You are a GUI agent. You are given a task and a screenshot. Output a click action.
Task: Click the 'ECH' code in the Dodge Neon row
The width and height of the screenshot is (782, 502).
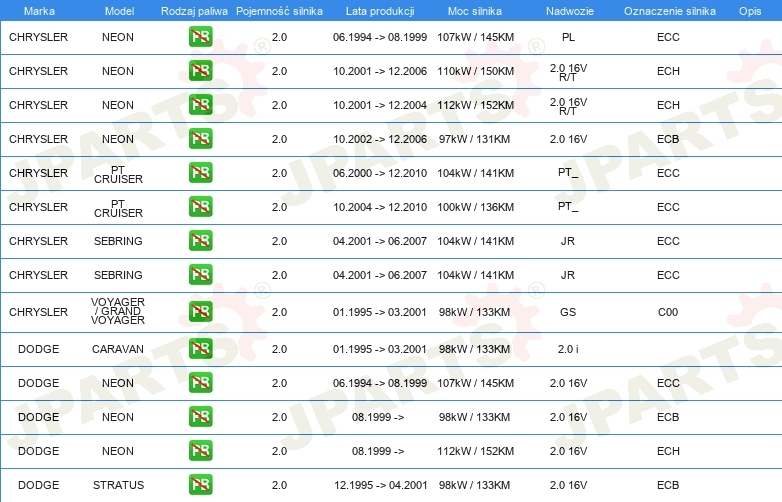(668, 451)
